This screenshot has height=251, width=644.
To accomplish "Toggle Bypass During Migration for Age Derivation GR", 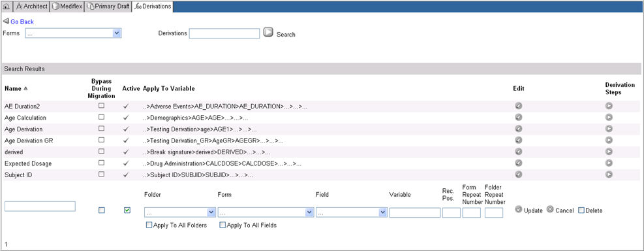I will pos(101,140).
